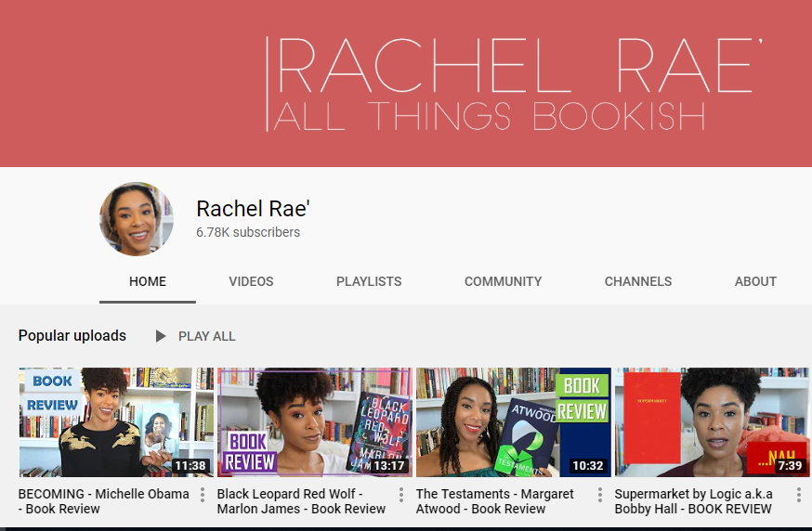View the About tab
Screen dimensions: 812x531
[755, 281]
